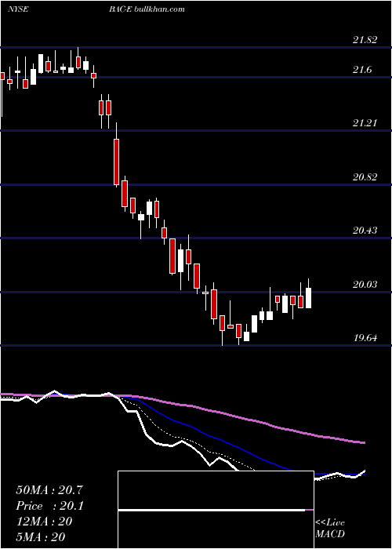The height and width of the screenshot is (549, 392).
Task: Click the 12MA : 20 reading
Action: [44, 522]
